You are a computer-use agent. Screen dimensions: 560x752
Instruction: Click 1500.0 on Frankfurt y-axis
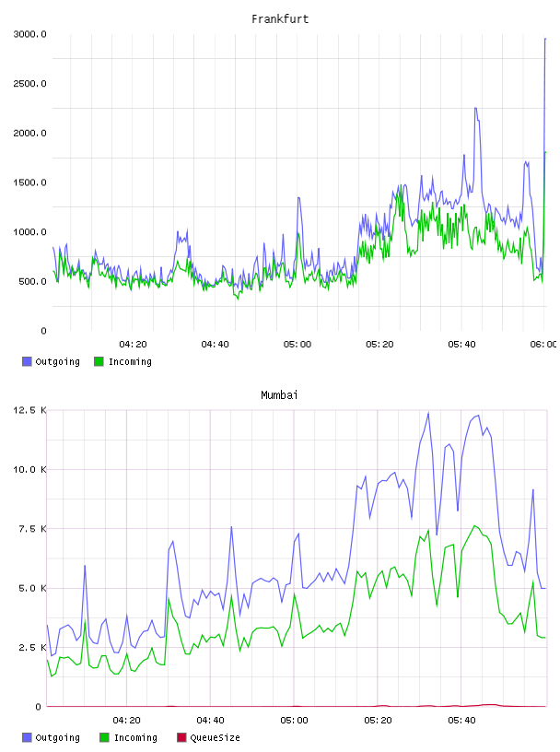[29, 182]
